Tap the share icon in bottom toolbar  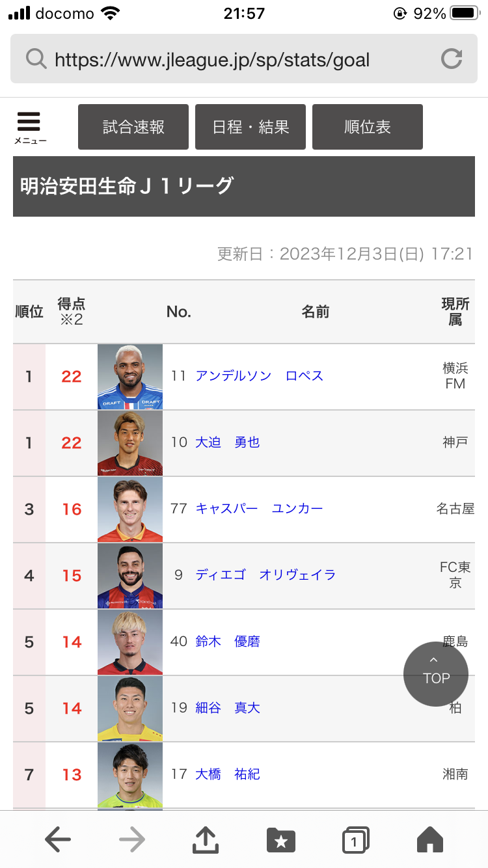pyautogui.click(x=206, y=840)
